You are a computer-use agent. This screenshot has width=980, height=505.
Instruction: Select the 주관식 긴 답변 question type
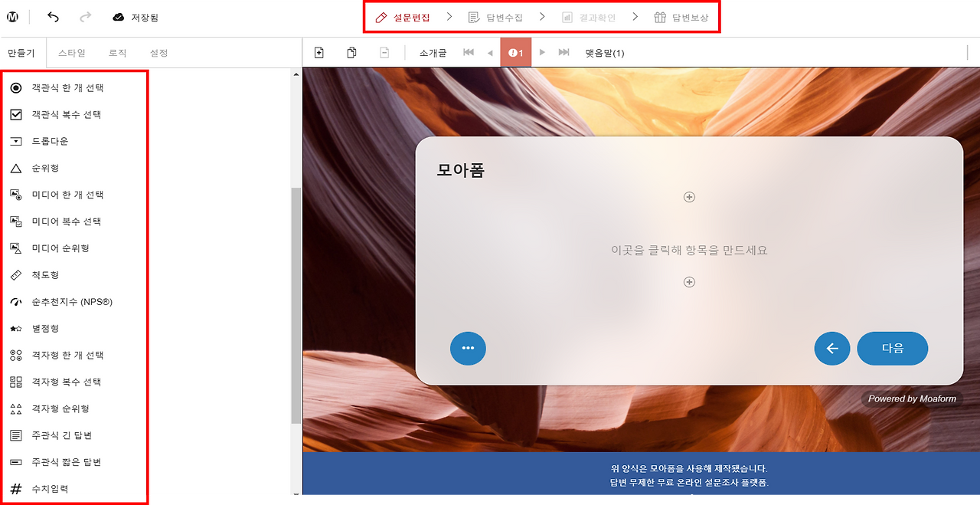pyautogui.click(x=61, y=435)
